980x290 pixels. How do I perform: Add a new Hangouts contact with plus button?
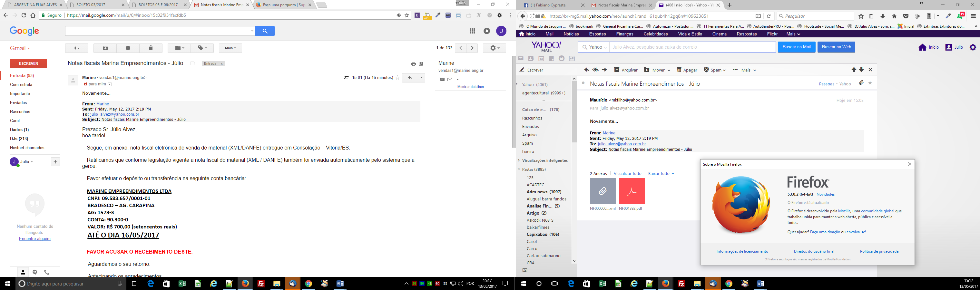(x=55, y=162)
